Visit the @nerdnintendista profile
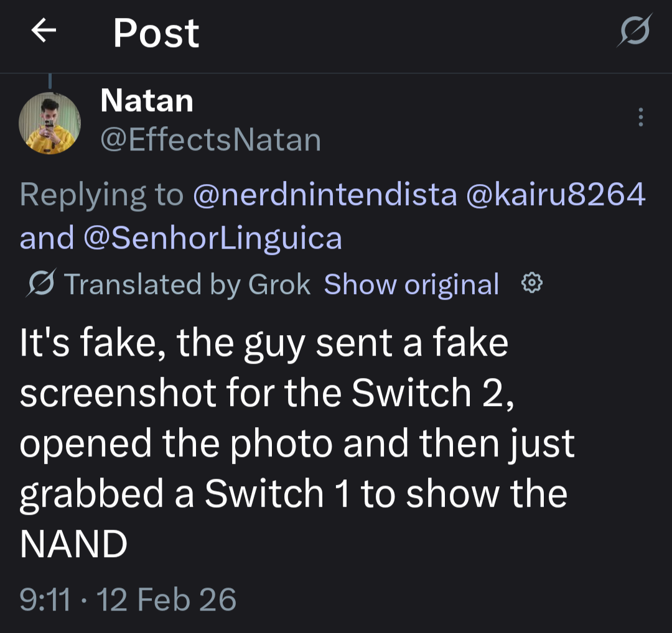672x633 pixels. pos(325,195)
